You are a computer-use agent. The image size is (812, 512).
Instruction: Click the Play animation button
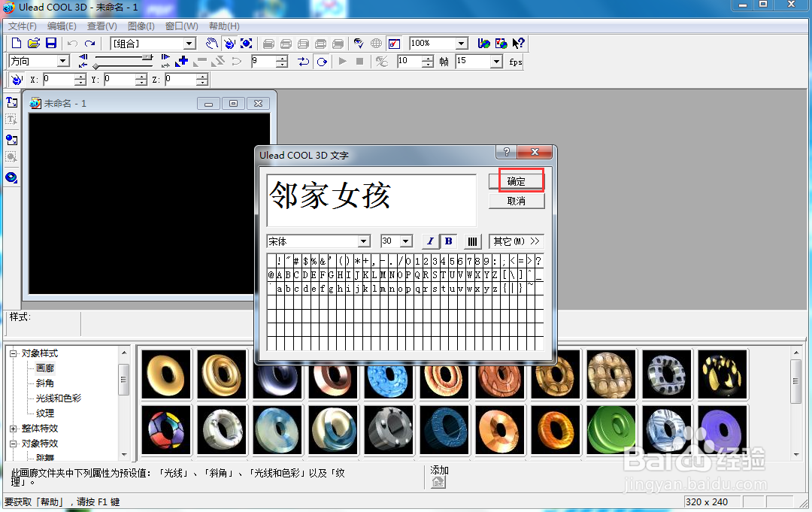coord(342,62)
